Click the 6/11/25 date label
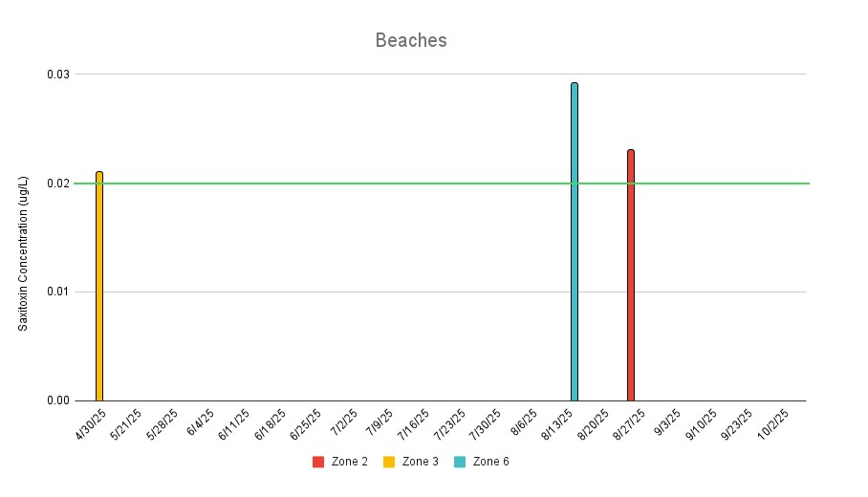868x497 pixels. tap(234, 423)
